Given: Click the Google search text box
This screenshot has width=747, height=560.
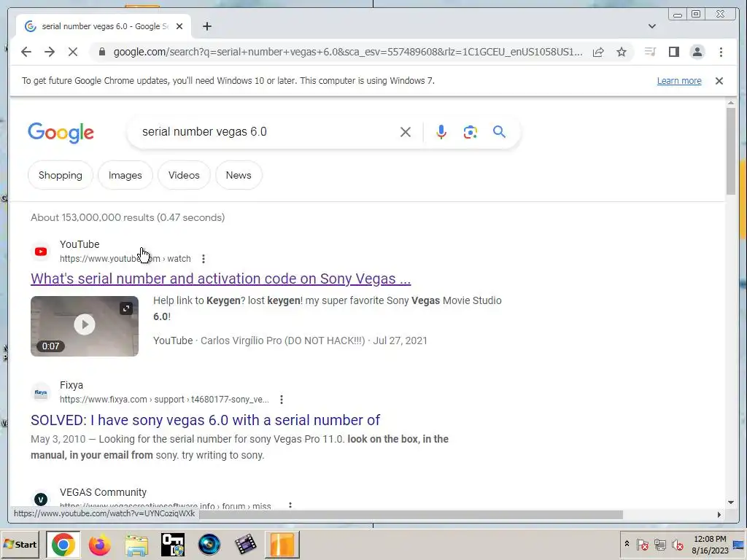Looking at the screenshot, I should pos(267,132).
